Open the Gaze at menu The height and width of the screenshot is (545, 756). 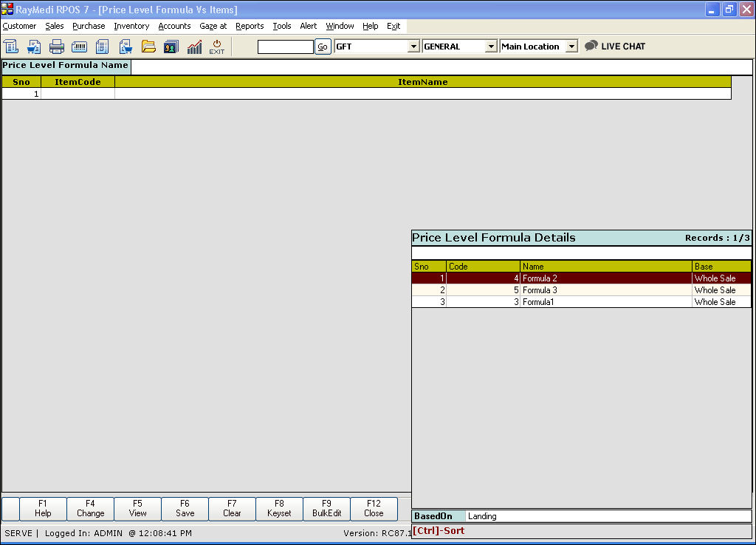click(213, 26)
